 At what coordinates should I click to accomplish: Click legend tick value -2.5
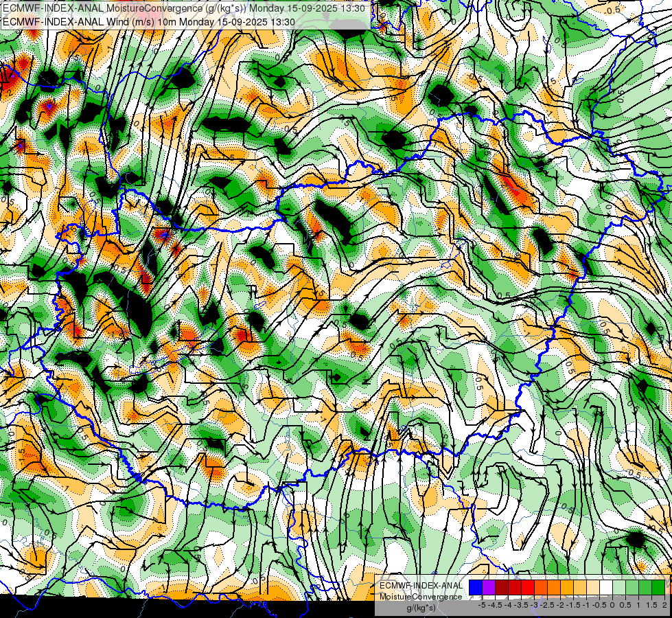coord(547,605)
